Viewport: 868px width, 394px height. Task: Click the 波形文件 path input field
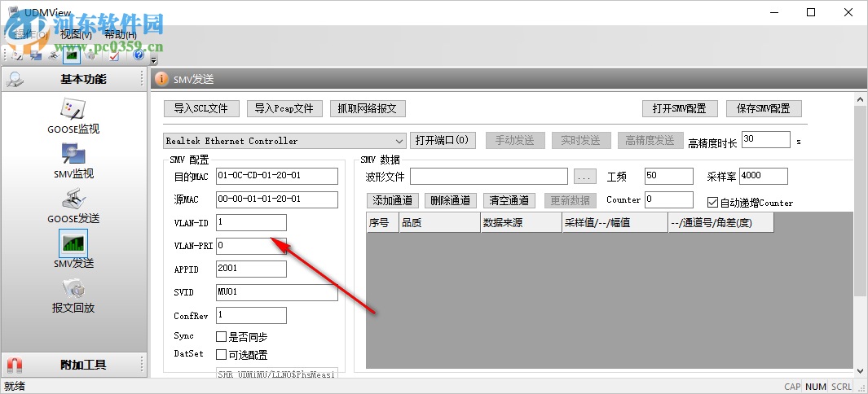tap(489, 177)
